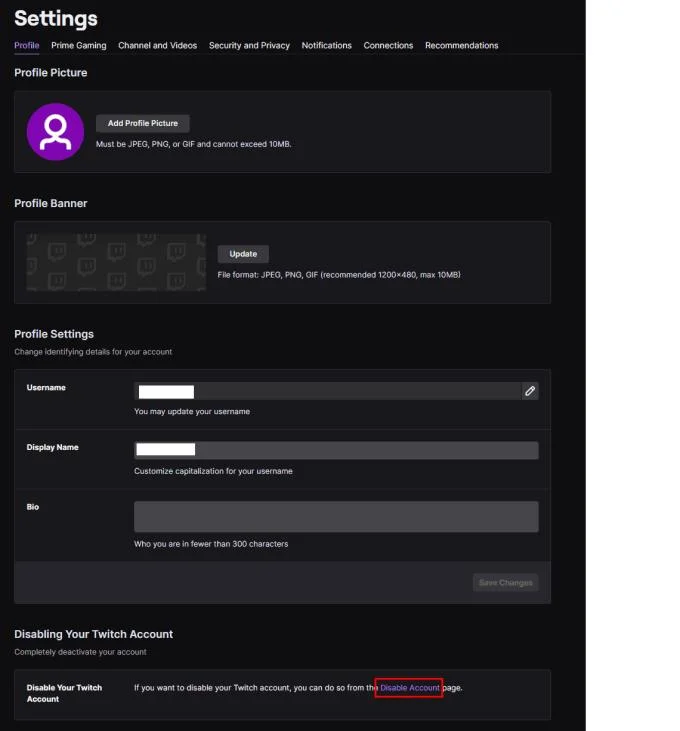Click the banner 'File format' recommendation text
The height and width of the screenshot is (731, 680).
click(339, 275)
